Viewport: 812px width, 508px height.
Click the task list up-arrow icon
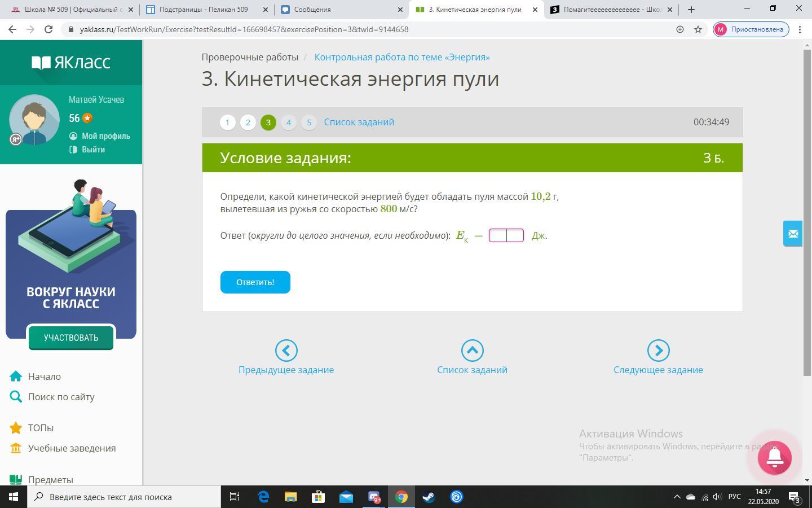point(473,351)
